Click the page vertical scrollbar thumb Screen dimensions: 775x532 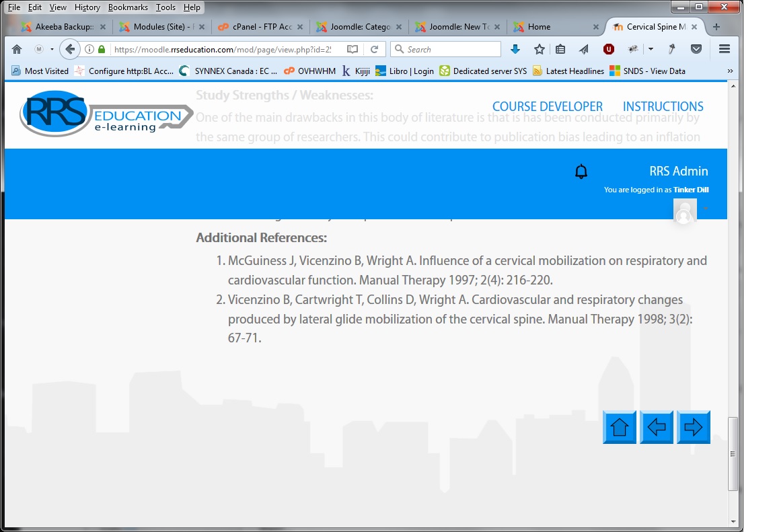click(x=733, y=453)
